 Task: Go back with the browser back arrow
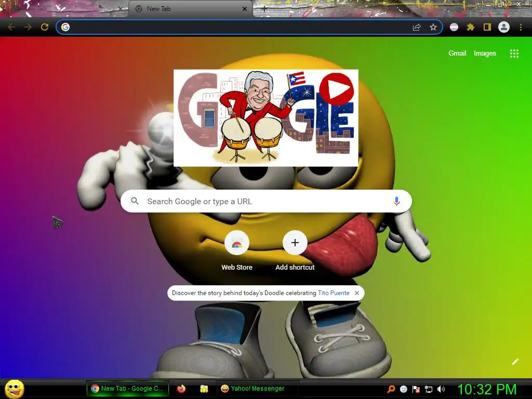coord(11,27)
